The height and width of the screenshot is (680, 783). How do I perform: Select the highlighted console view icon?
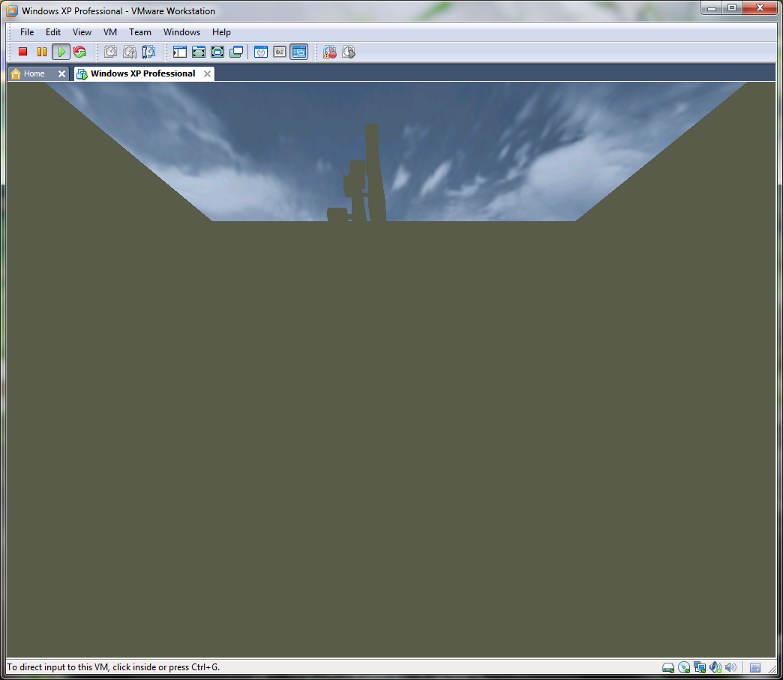(299, 52)
